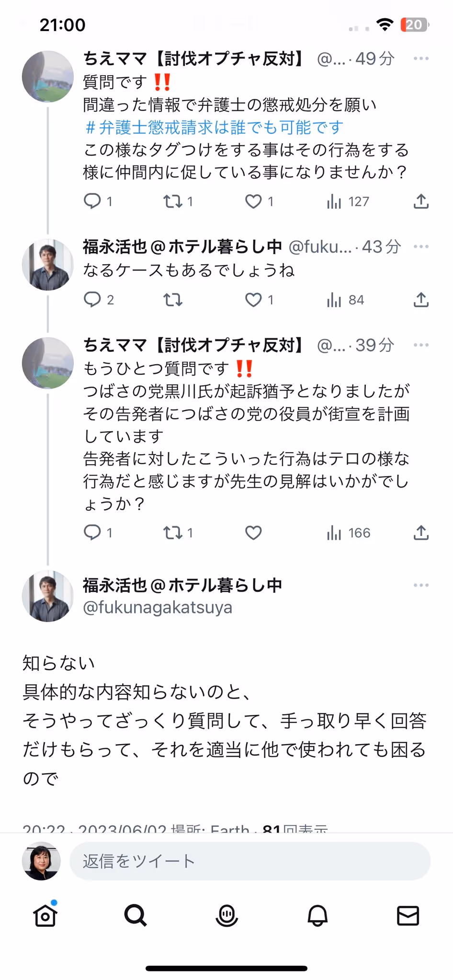
Task: Retweet the 39分 tweet by ちえママ
Action: click(x=173, y=533)
